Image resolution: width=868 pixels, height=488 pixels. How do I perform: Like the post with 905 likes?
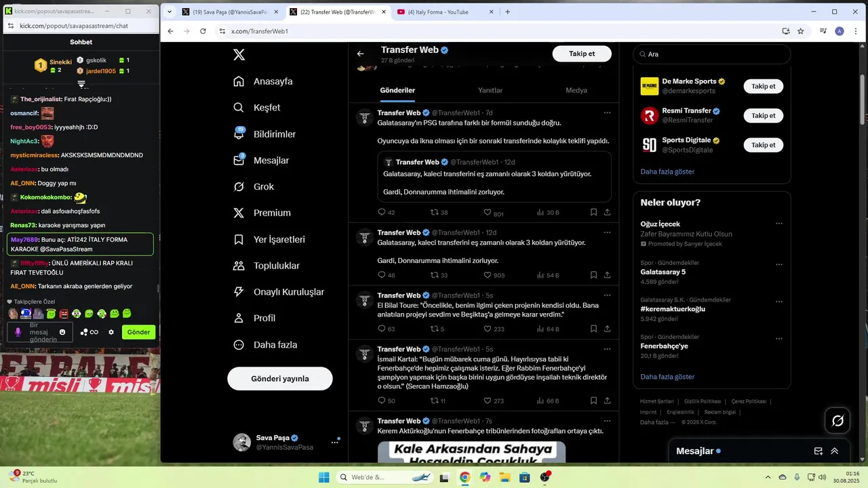point(494,275)
